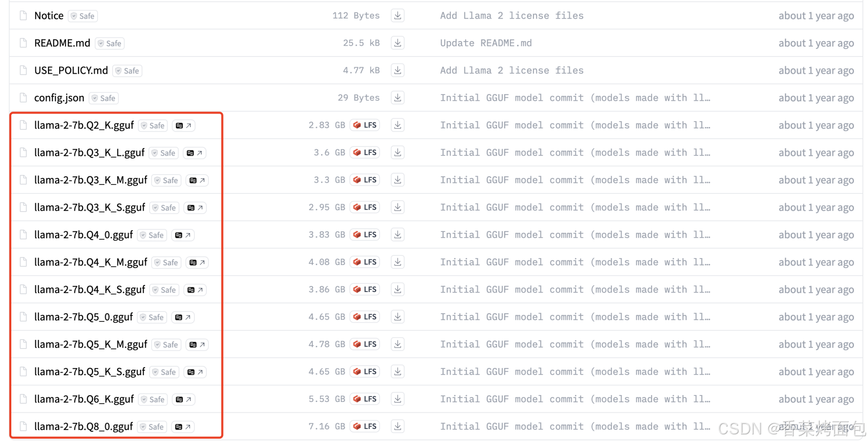This screenshot has height=443, width=868.
Task: Click the Safe badge next to config.json
Action: click(x=104, y=98)
